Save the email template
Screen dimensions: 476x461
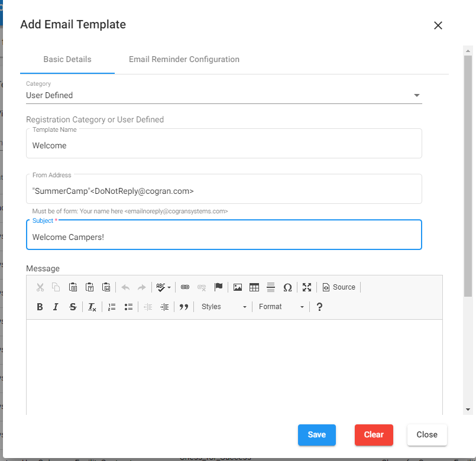[316, 434]
